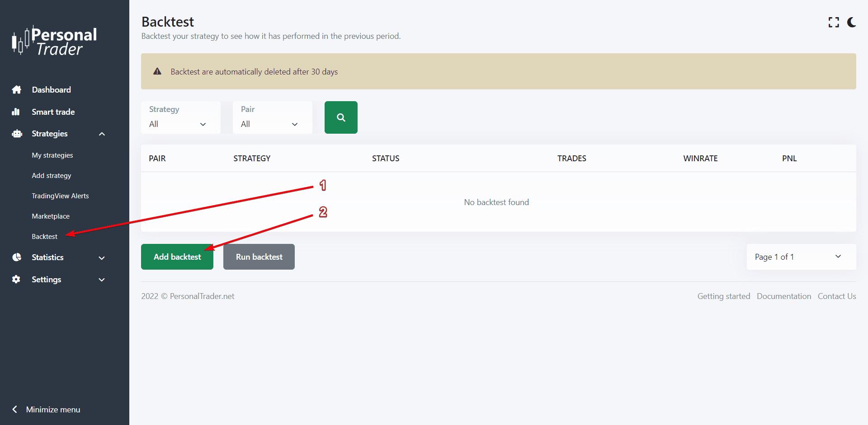Expand the Statistics menu chevron
Viewport: 868px width, 425px height.
tap(102, 258)
